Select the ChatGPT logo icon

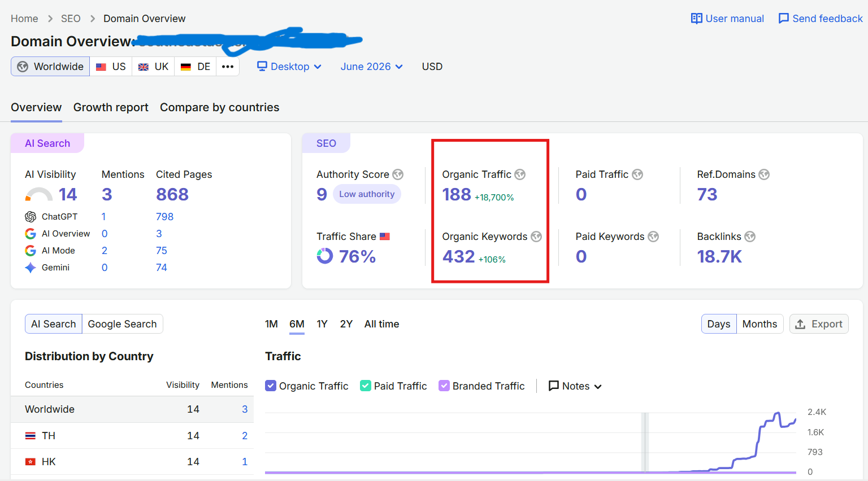click(x=31, y=217)
